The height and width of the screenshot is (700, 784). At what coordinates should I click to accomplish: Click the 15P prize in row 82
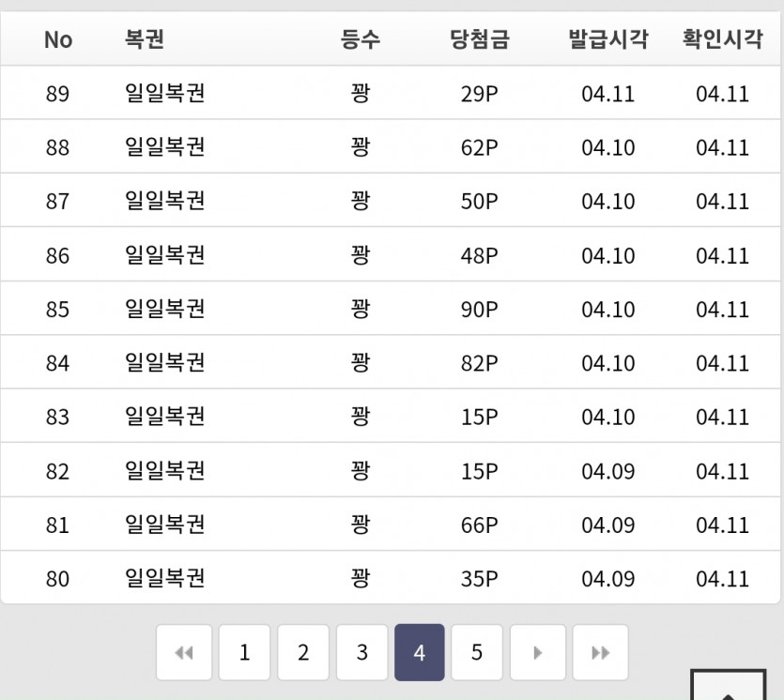(x=480, y=471)
